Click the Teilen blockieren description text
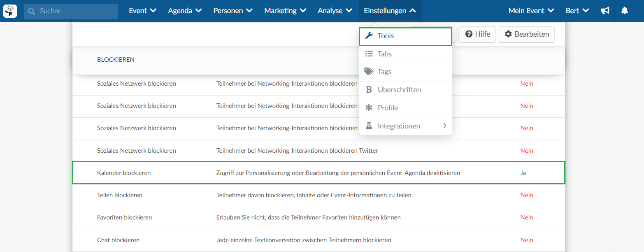Viewport: 644px width, 252px height. pyautogui.click(x=314, y=195)
